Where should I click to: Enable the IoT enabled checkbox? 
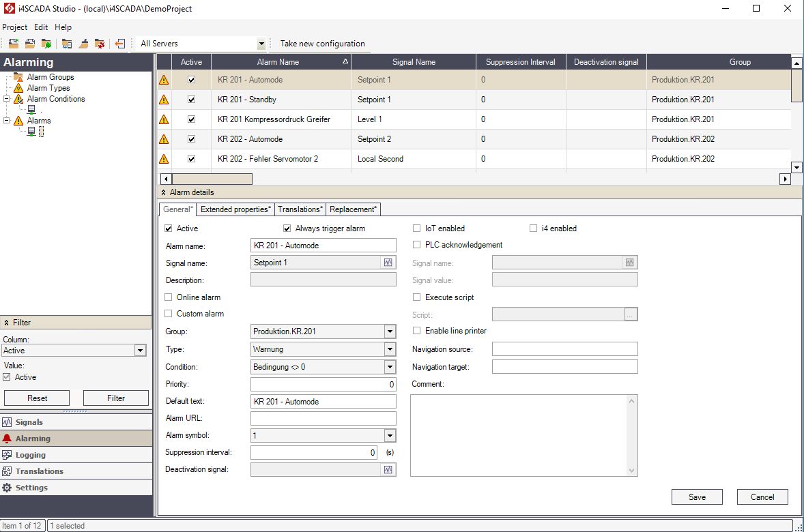[x=417, y=228]
